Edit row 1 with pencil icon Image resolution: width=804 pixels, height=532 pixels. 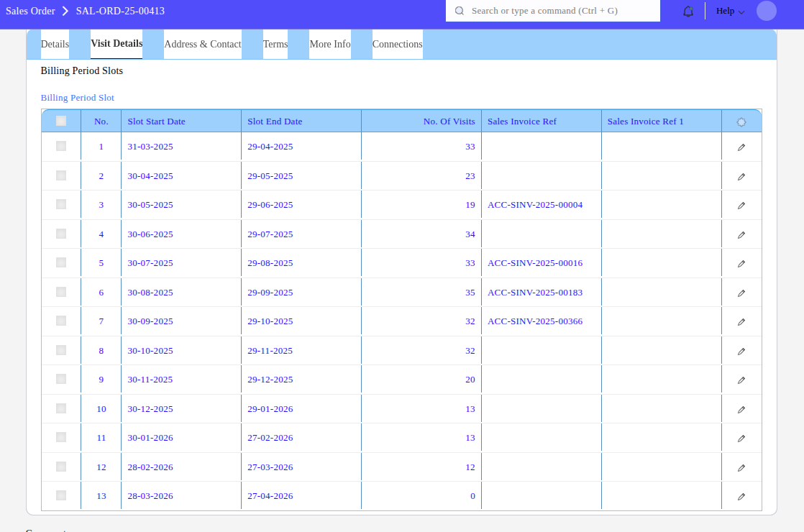pyautogui.click(x=741, y=147)
